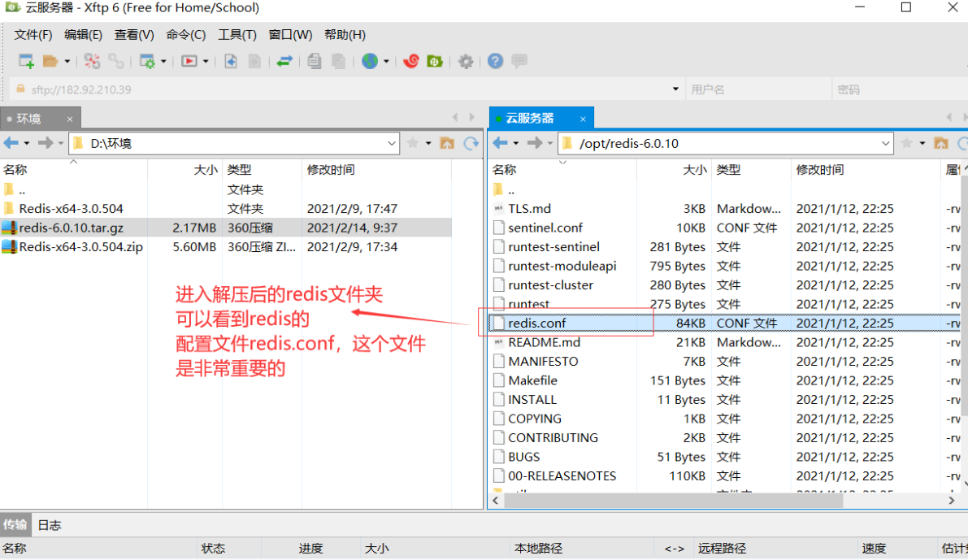Click the blue left-arrow transfer page icon

pos(230,61)
